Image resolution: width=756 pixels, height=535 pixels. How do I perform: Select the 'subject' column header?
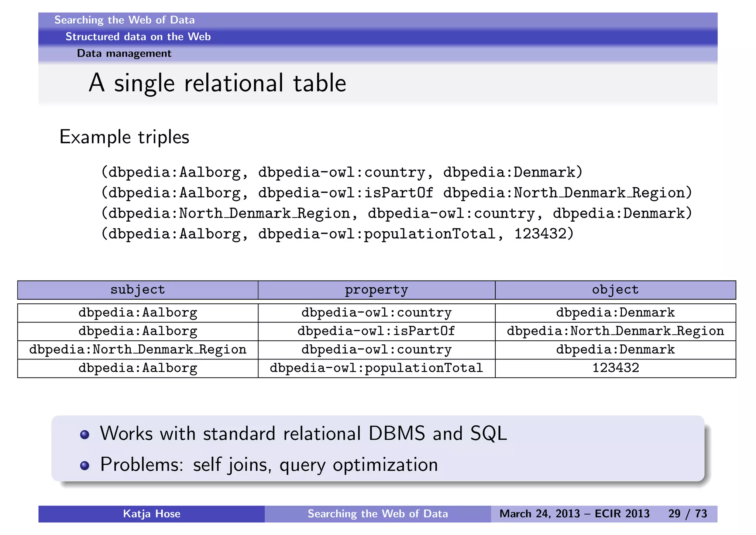click(x=138, y=290)
